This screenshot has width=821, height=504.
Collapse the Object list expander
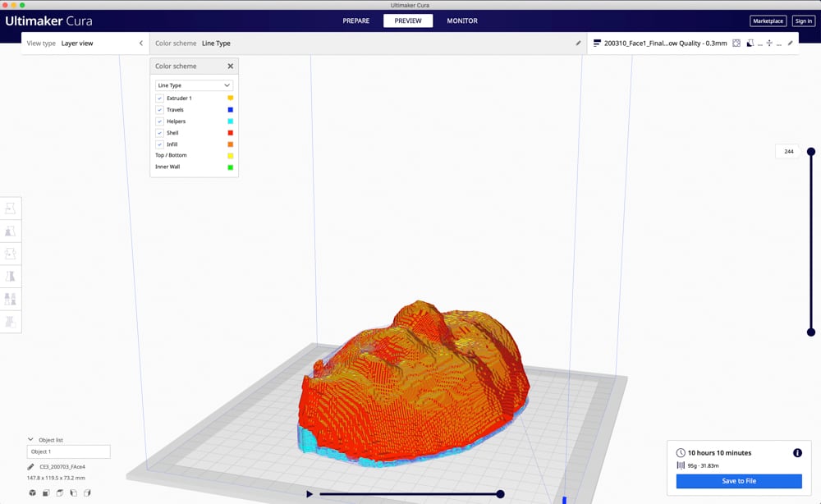coord(31,440)
